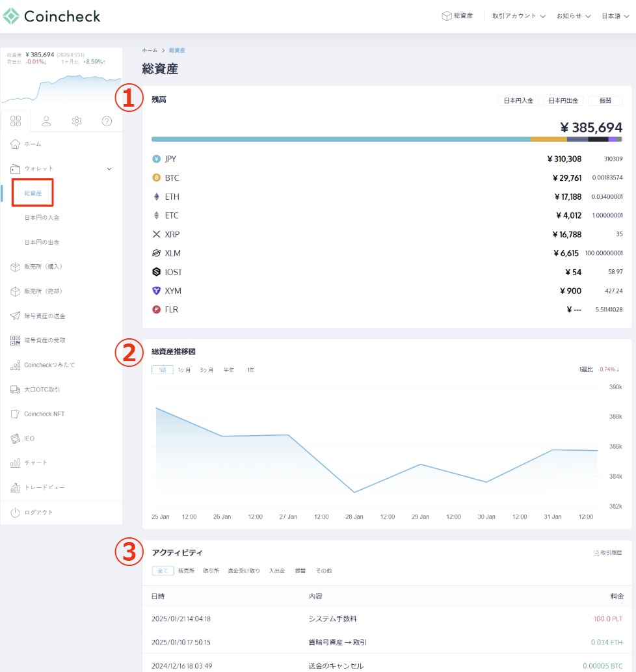Image resolution: width=636 pixels, height=672 pixels.
Task: Open the dashboard grid icon tab
Action: tap(16, 121)
